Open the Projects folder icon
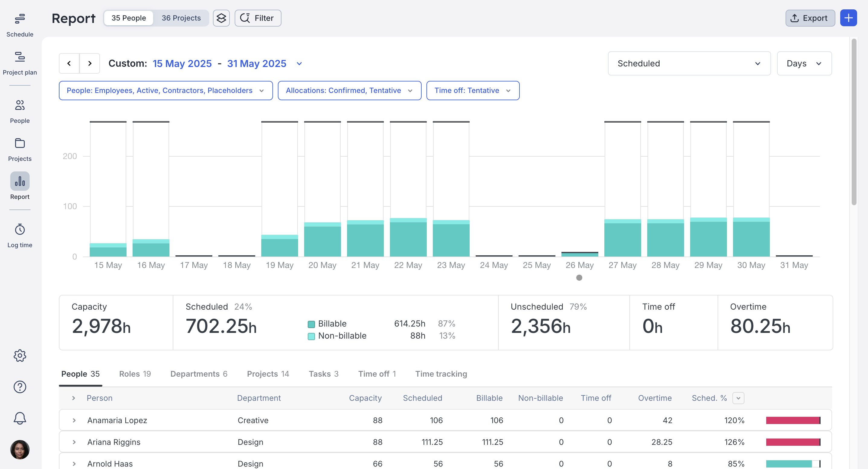 20,143
